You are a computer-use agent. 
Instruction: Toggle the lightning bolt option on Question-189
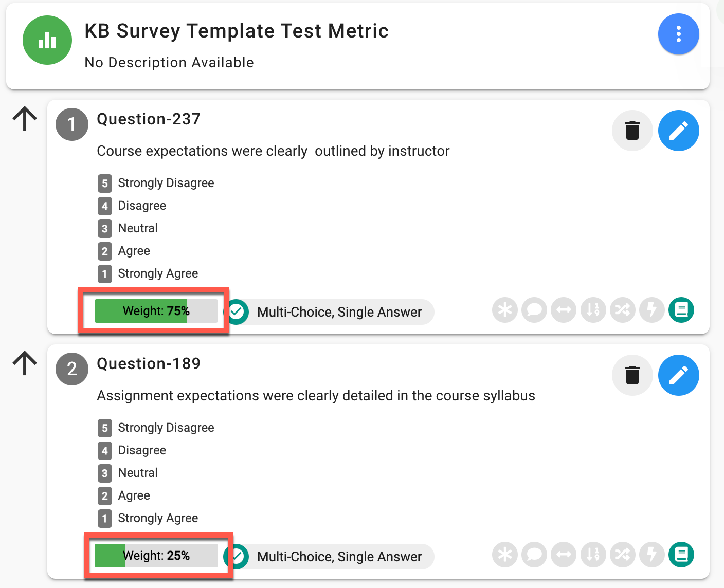point(652,555)
